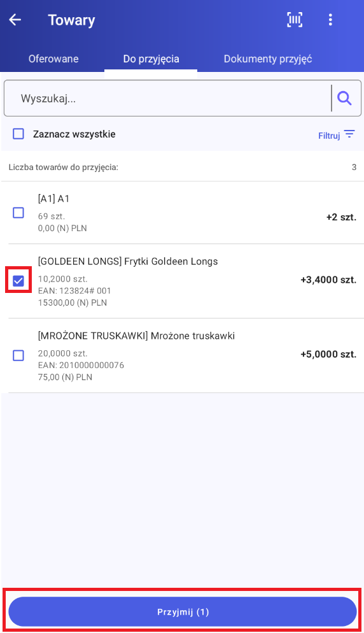Screen dimensions: 364x633
Task: Uncheck the Frytki Goldeen Longs checkbox
Action: pos(18,281)
